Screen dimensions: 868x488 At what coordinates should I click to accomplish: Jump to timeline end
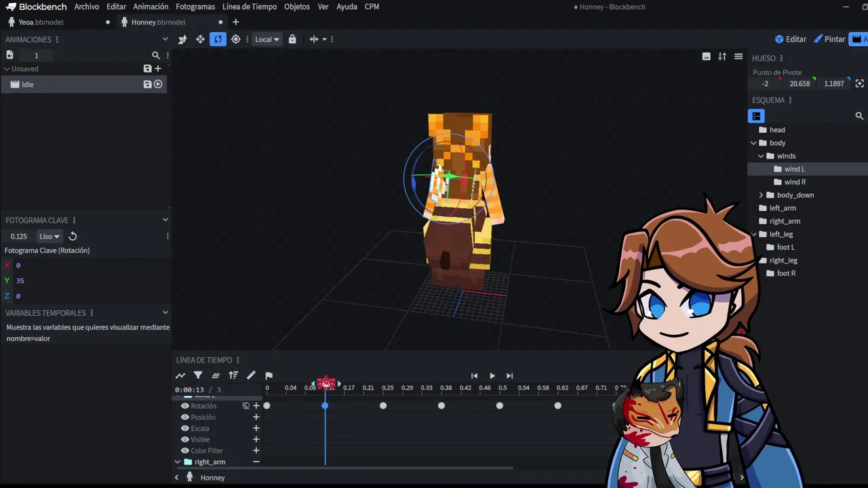509,375
